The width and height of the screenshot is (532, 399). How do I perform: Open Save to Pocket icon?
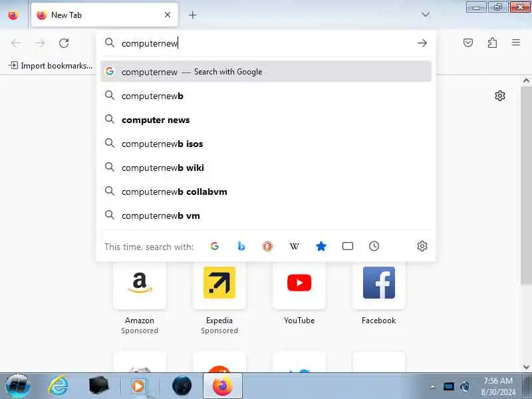468,43
